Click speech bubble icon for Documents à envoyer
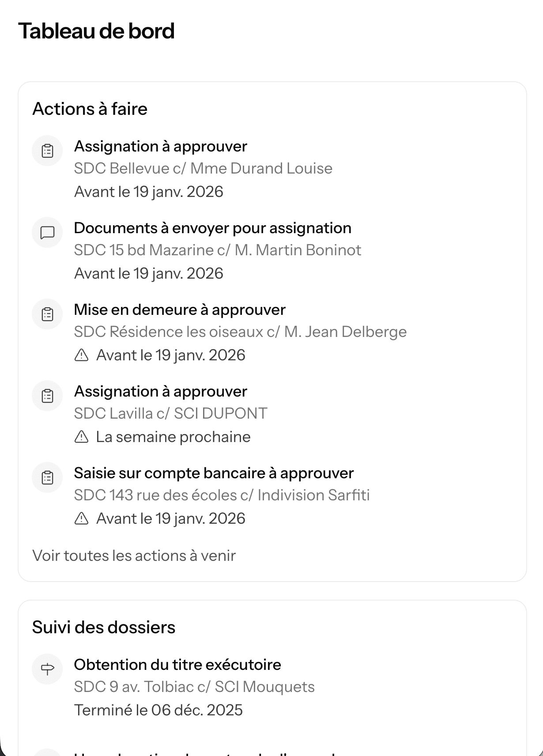 [47, 232]
